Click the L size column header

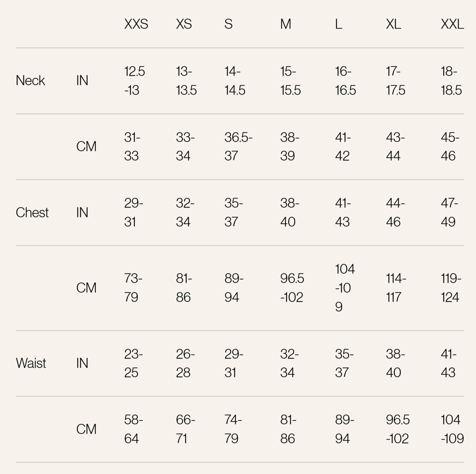339,24
